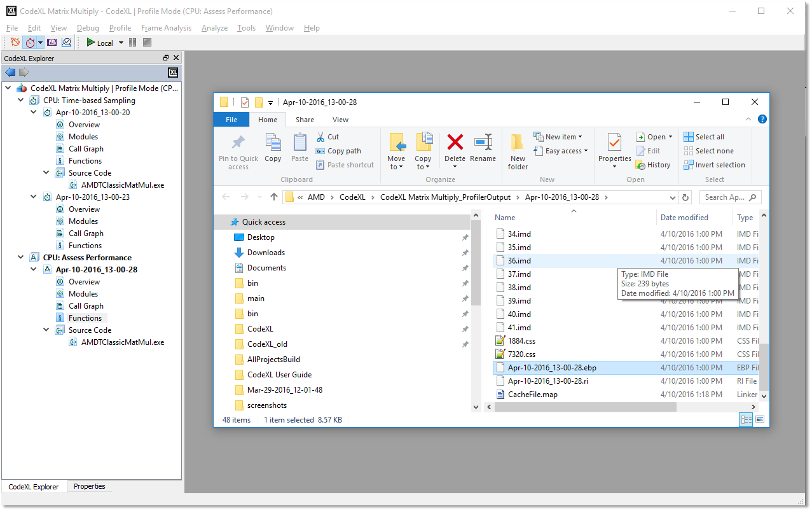This screenshot has height=511, width=812.
Task: Click the Search box in File Explorer
Action: [x=729, y=197]
